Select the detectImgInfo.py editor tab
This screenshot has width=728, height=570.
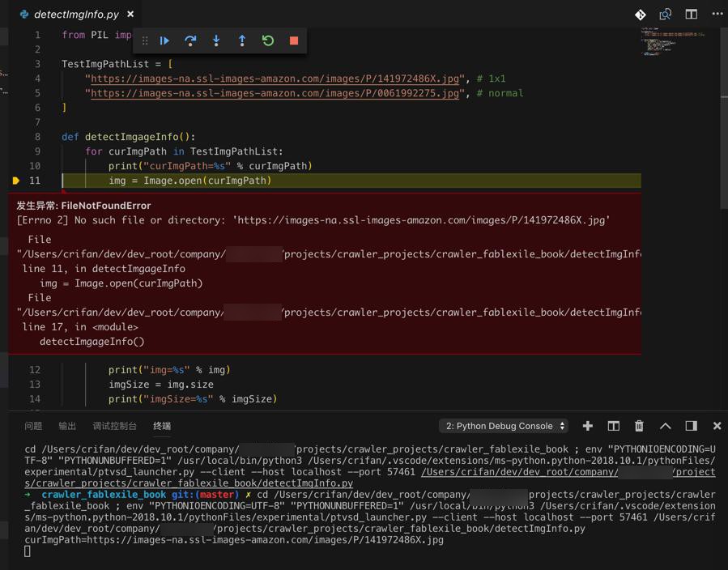tap(76, 15)
